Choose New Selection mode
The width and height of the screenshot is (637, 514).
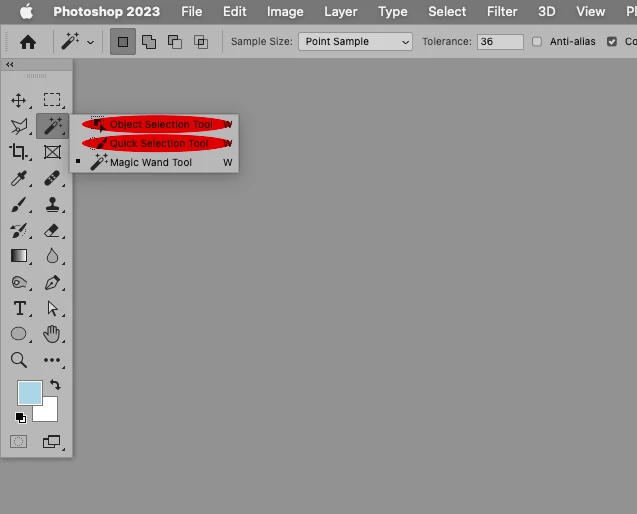(x=123, y=42)
